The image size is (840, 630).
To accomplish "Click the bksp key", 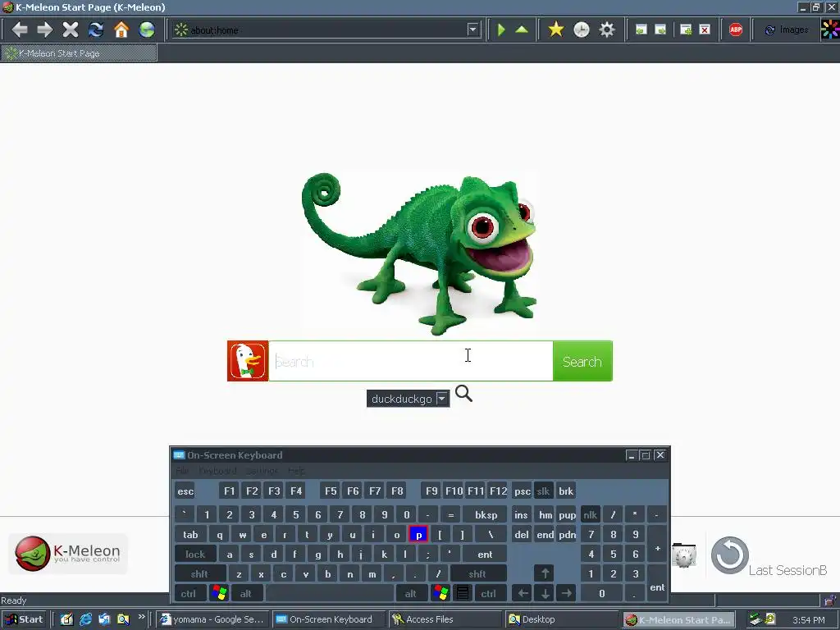I will [486, 515].
